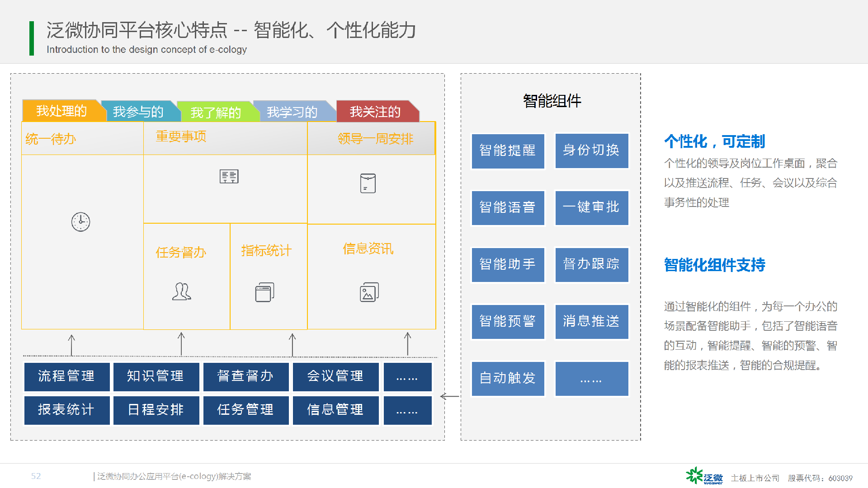Click the ellipsis box after 会议管理
This screenshot has width=868, height=488.
pyautogui.click(x=407, y=377)
